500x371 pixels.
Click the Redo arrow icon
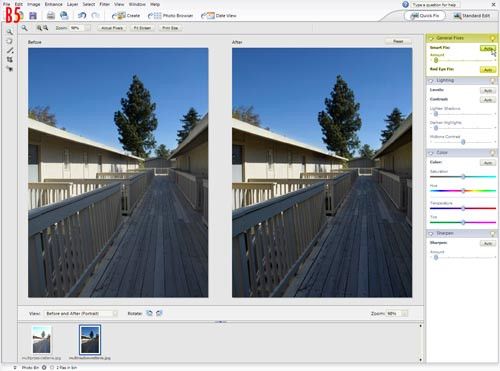96,15
